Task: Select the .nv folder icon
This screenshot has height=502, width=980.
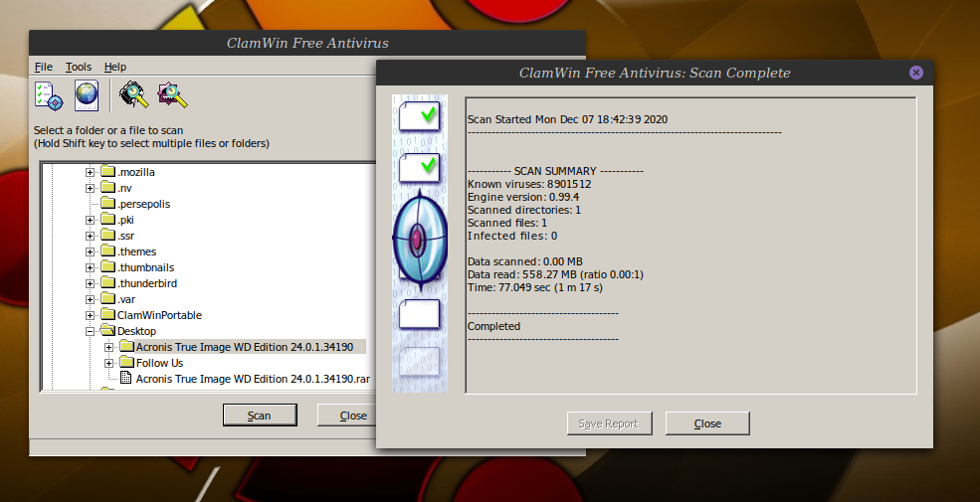Action: pyautogui.click(x=108, y=187)
